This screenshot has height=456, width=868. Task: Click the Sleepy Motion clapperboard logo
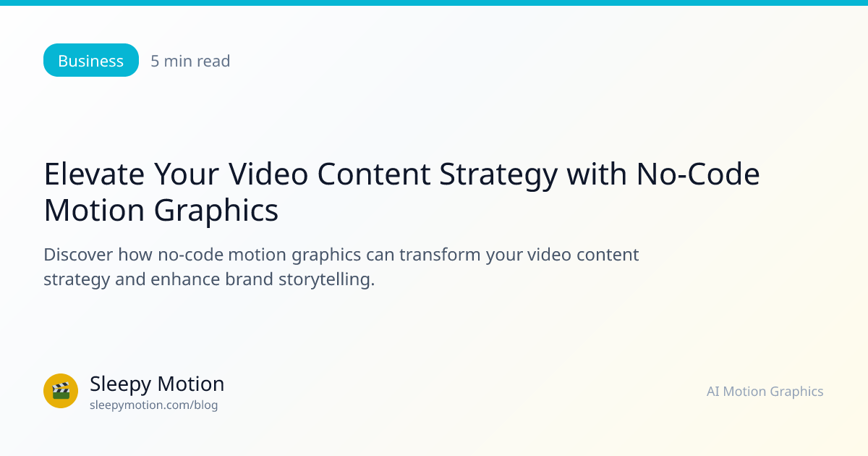pyautogui.click(x=61, y=391)
